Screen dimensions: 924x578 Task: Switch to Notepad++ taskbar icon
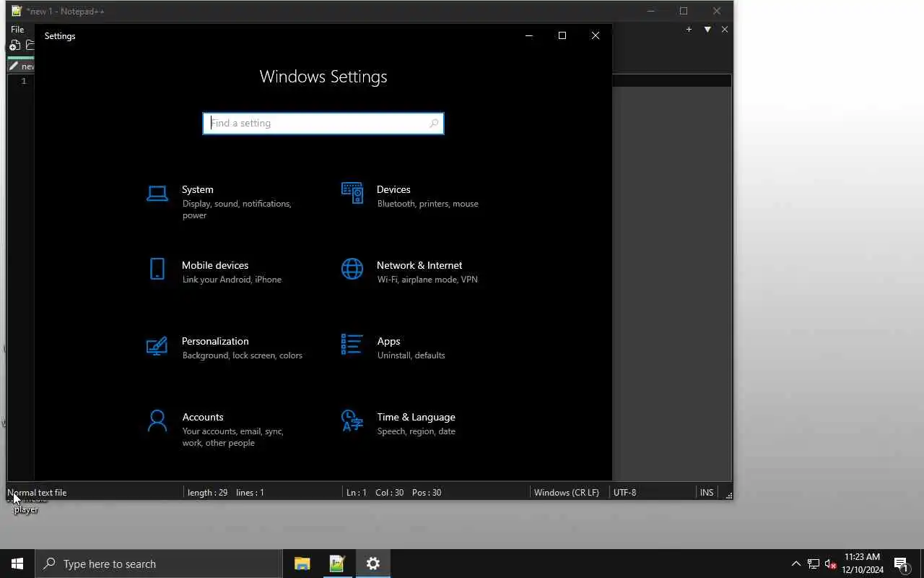point(337,564)
